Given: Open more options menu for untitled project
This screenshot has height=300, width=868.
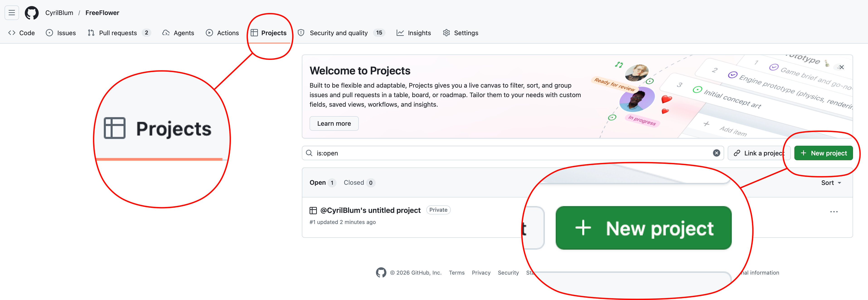Looking at the screenshot, I should [x=834, y=211].
